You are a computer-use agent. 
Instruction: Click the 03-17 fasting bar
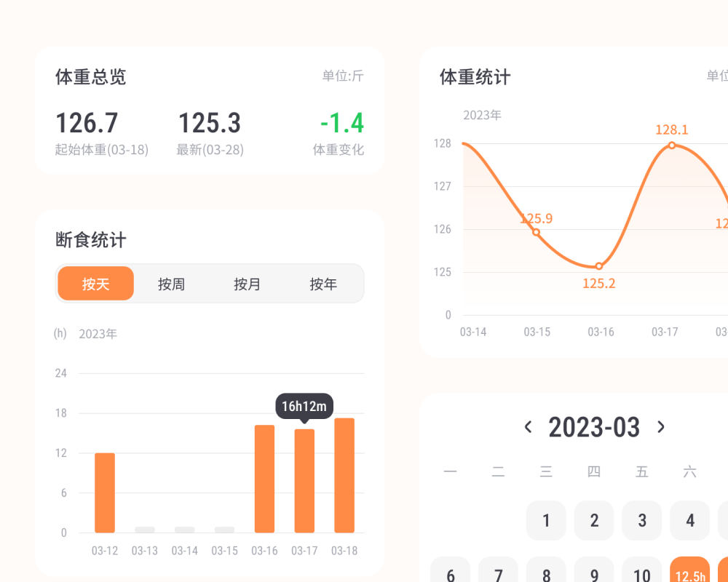(304, 480)
